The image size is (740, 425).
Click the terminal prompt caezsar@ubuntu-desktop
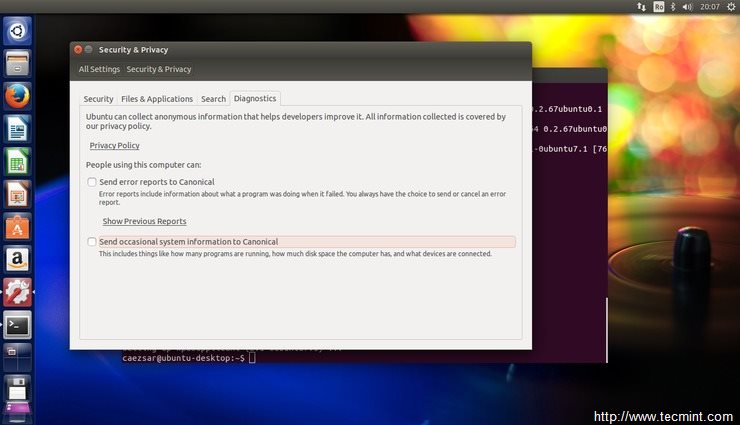point(183,358)
